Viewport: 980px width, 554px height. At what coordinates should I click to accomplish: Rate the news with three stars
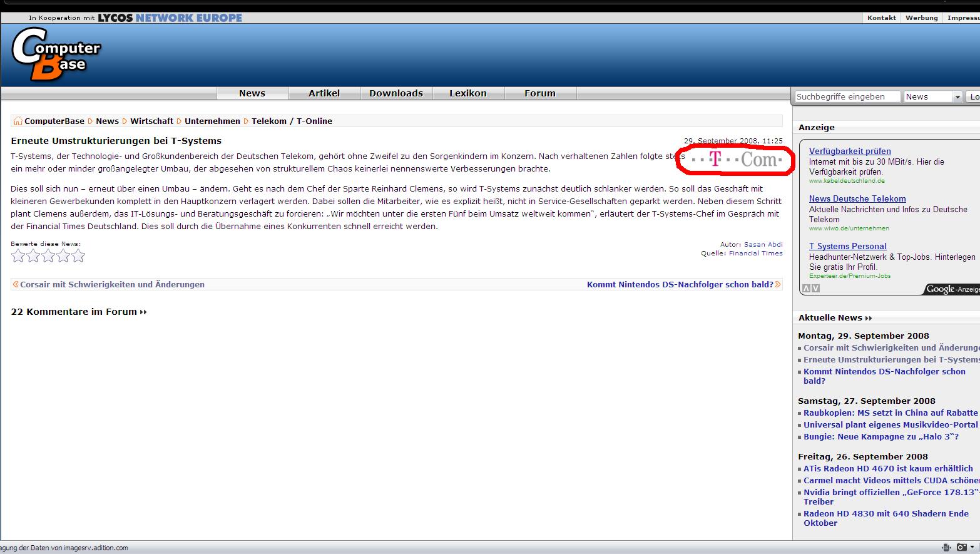click(48, 255)
